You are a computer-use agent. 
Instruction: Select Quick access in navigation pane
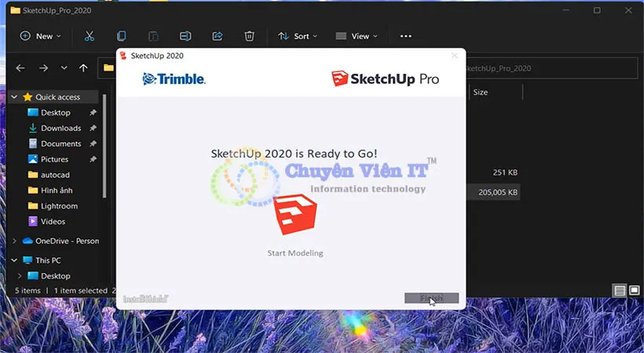coord(57,96)
